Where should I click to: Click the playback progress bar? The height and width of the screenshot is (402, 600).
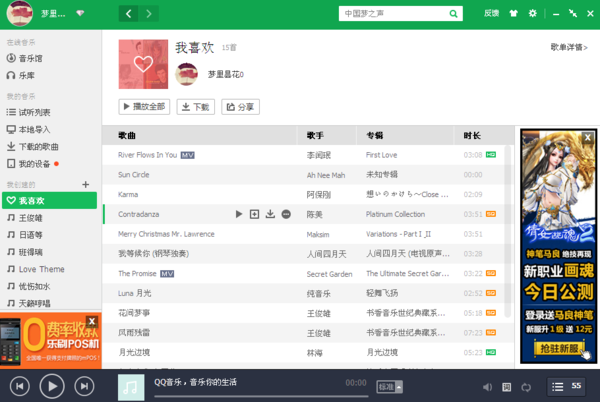[261, 396]
